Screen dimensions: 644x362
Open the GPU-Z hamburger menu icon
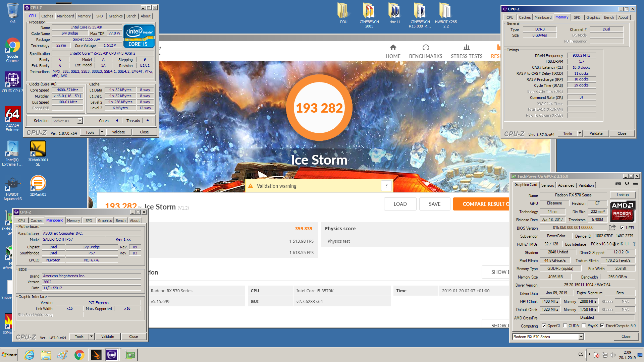coord(635,184)
